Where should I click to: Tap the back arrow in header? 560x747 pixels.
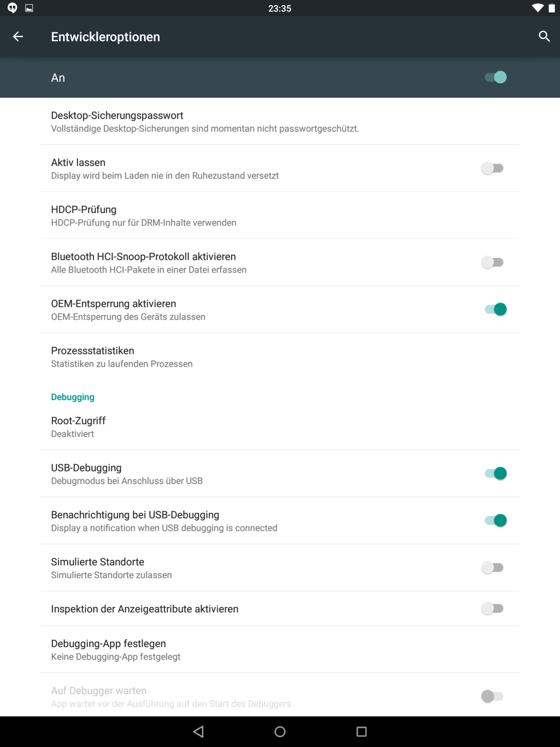coord(18,36)
